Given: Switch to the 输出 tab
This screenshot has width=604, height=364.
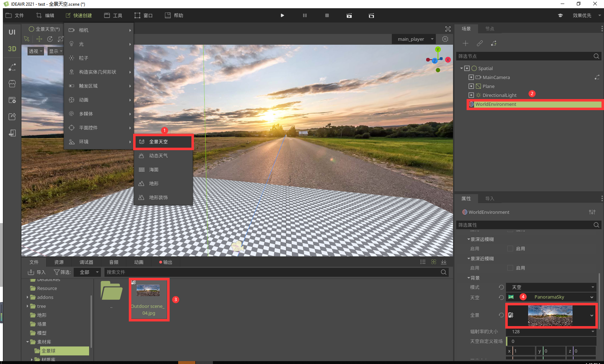Looking at the screenshot, I should tap(166, 262).
